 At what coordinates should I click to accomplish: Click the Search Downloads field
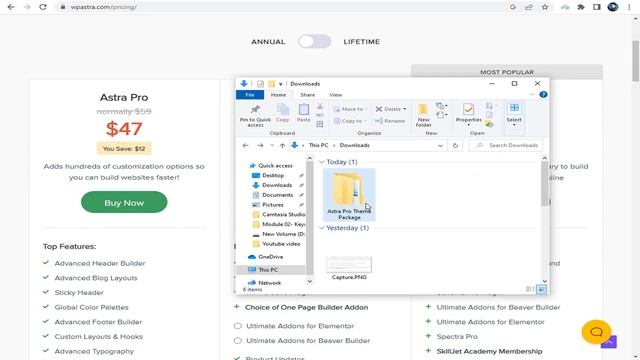click(506, 145)
